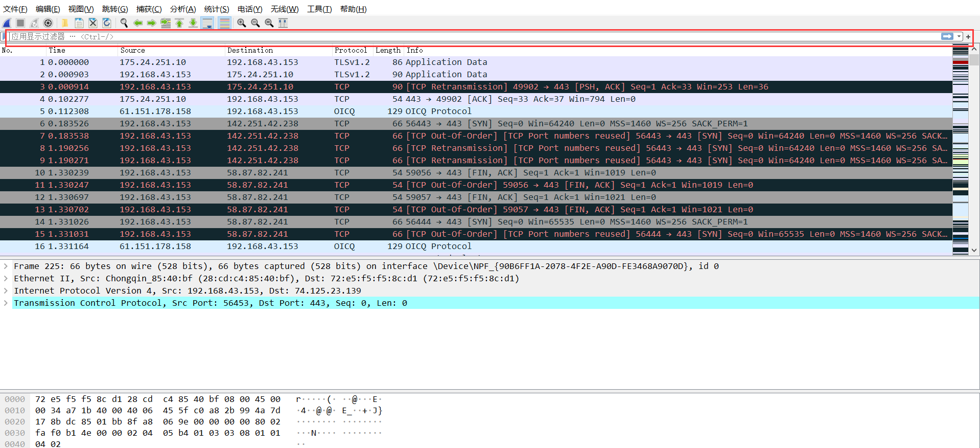The image size is (980, 448).
Task: Sort by the Protocol column header
Action: [x=353, y=50]
